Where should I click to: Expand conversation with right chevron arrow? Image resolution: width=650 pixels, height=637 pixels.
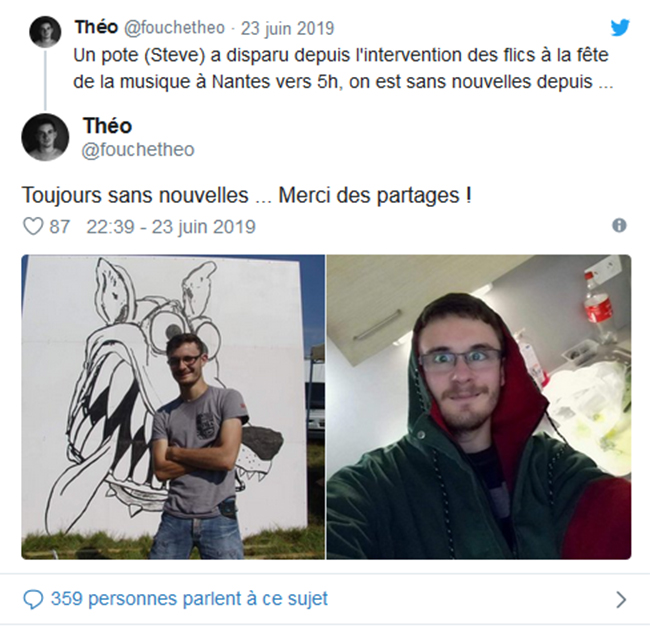pos(621,599)
